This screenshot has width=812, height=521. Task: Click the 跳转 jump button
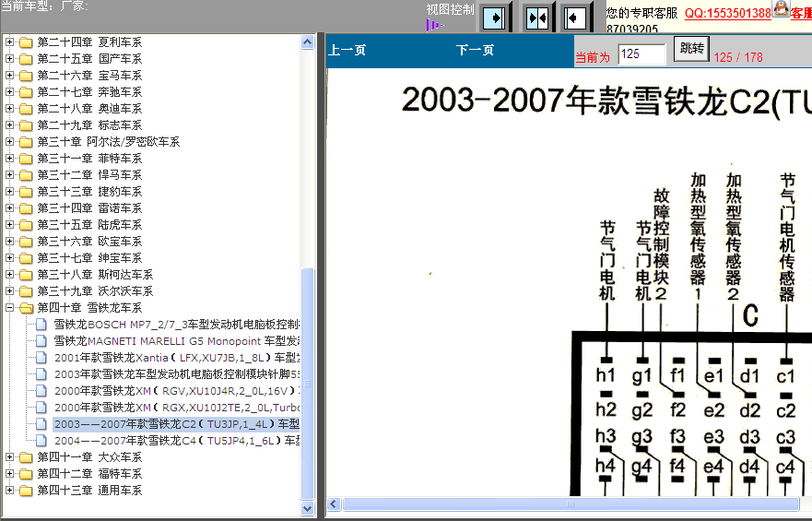coord(691,49)
